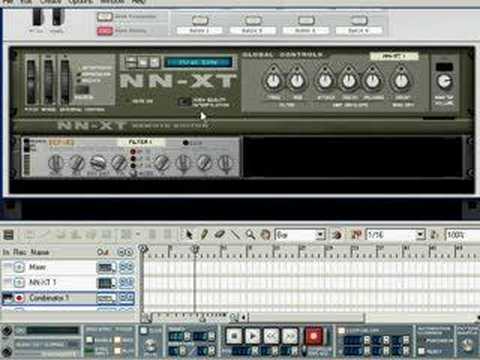The height and width of the screenshot is (360, 480).
Task: Toggle the Loop On/Off checkbox
Action: pos(341,331)
